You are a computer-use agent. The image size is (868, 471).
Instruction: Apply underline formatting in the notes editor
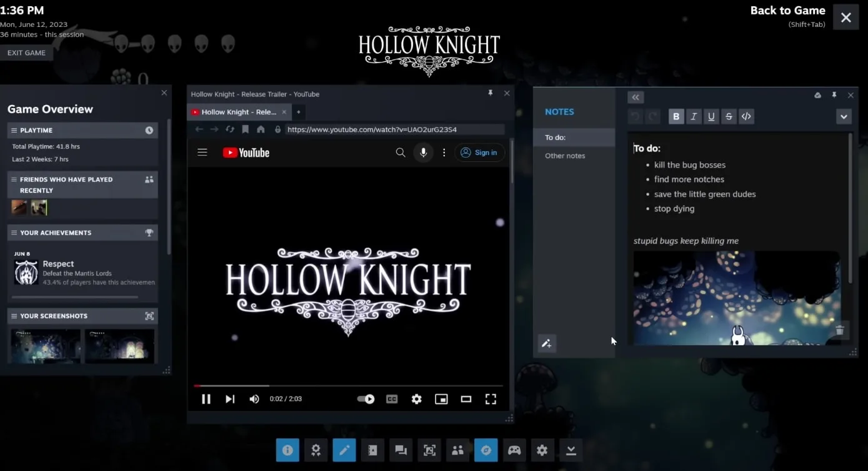[711, 116]
